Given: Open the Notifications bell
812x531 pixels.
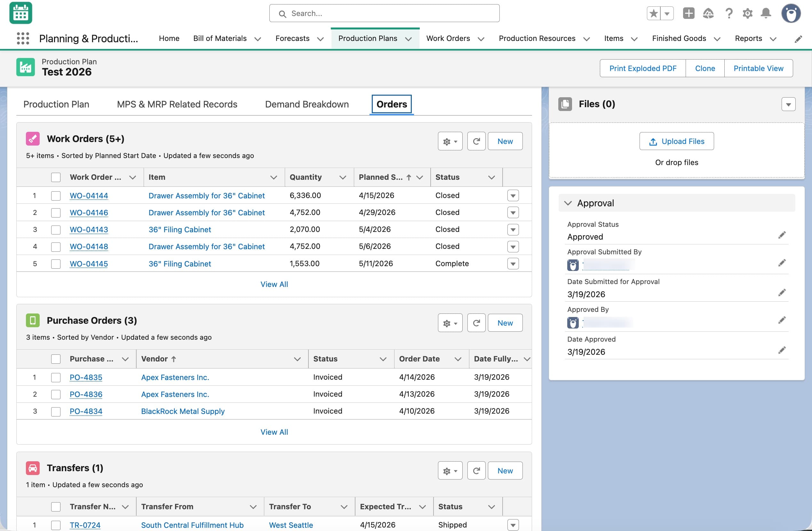Looking at the screenshot, I should (766, 13).
